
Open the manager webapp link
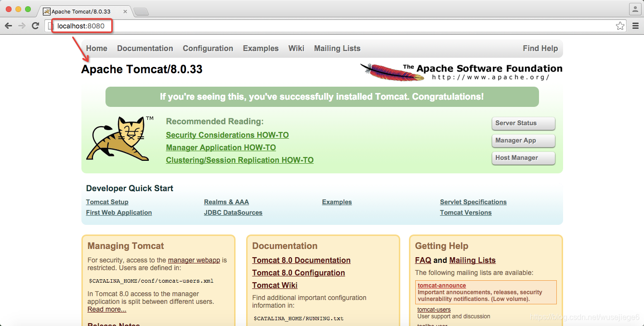coord(194,260)
